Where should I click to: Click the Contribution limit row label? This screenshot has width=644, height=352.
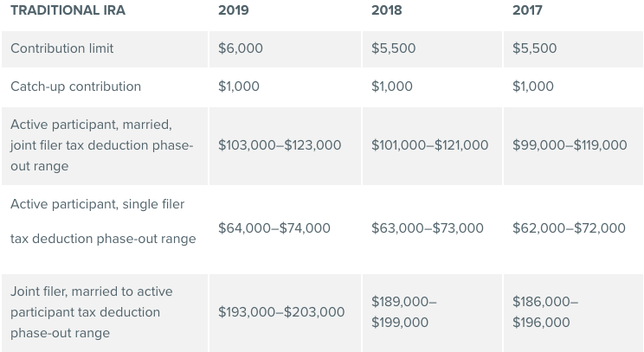61,48
